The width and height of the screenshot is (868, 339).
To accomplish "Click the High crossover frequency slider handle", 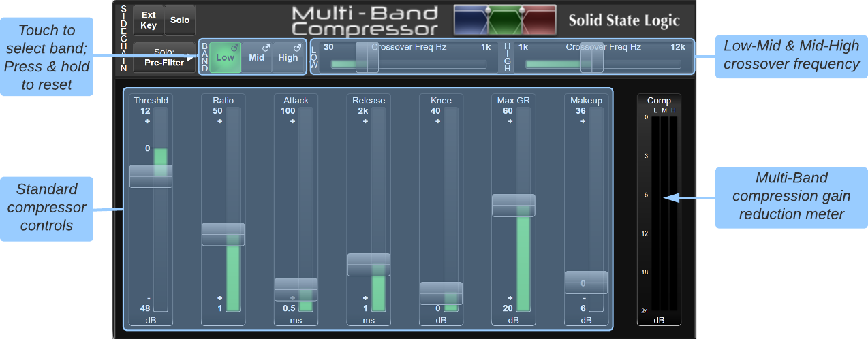I will [592, 57].
